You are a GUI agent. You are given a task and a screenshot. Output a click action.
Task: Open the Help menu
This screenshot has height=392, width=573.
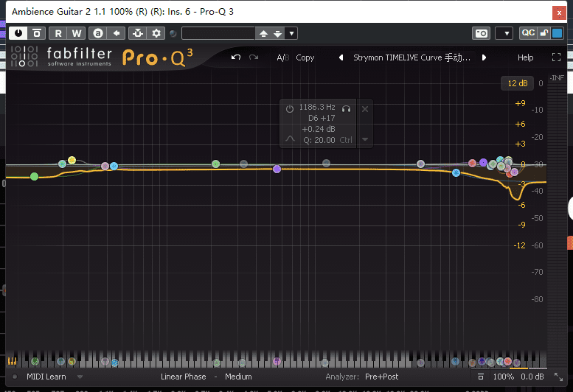coord(525,57)
